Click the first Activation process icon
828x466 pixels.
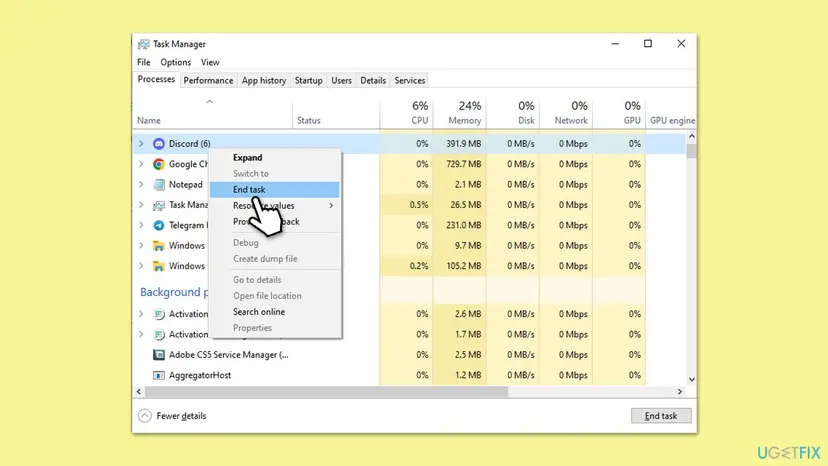[158, 314]
